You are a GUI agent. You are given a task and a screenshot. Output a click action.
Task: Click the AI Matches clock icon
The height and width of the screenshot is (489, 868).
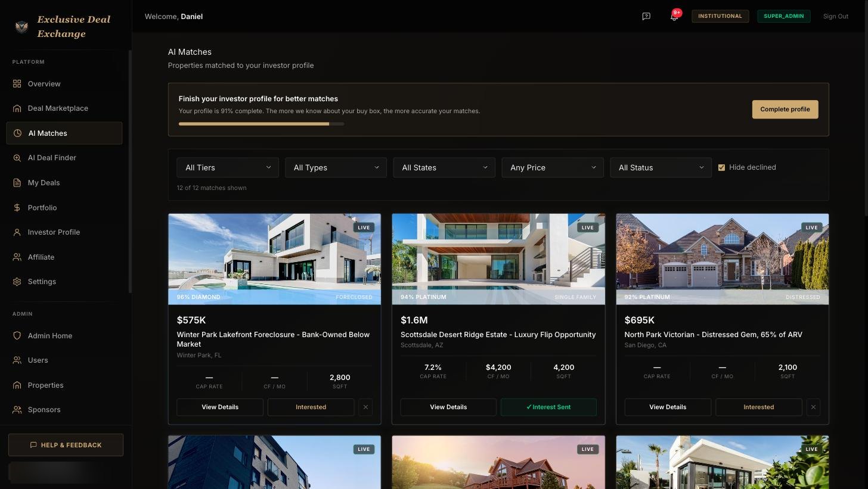(18, 133)
